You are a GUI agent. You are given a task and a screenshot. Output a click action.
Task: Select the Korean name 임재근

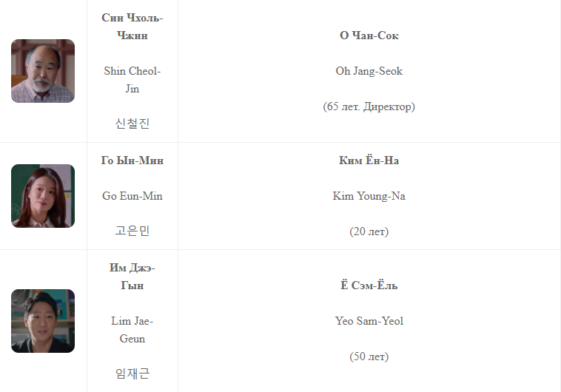point(132,374)
